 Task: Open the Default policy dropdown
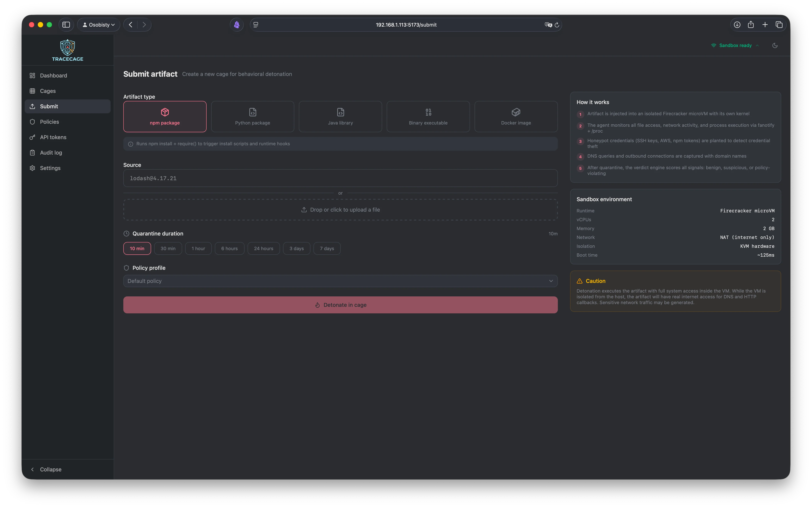pyautogui.click(x=340, y=281)
